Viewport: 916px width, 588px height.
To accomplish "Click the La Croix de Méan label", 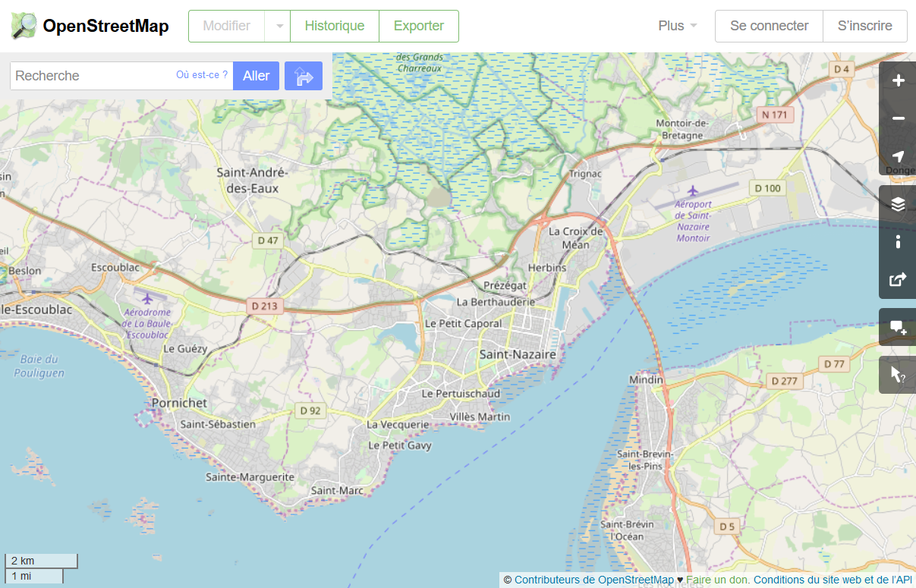I will coord(576,238).
